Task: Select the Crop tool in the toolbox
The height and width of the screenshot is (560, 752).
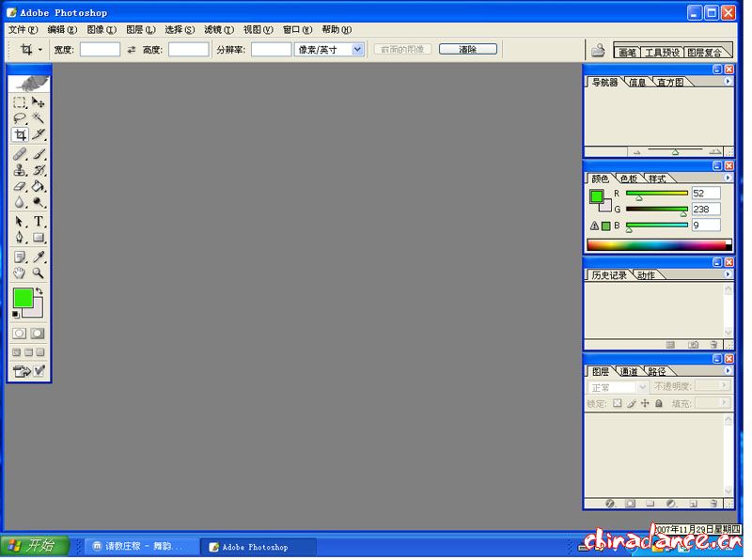Action: pyautogui.click(x=20, y=135)
